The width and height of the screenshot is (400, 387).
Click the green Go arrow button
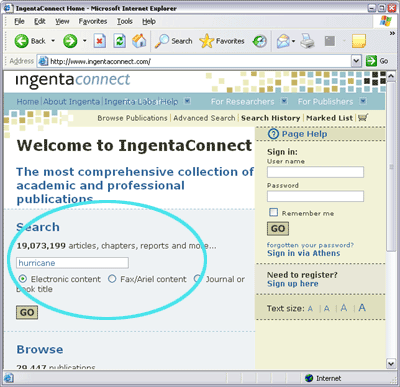[x=371, y=61]
